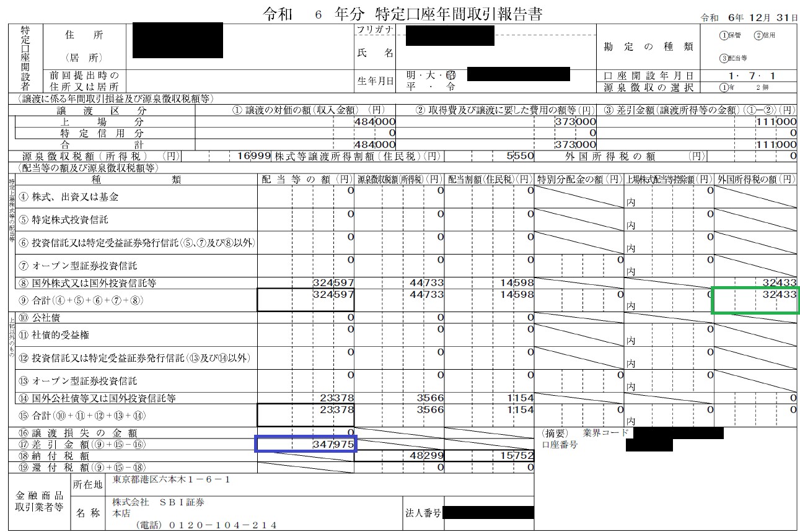The image size is (800, 532).
Task: Select the 勘定の種類 label
Action: pyautogui.click(x=649, y=47)
